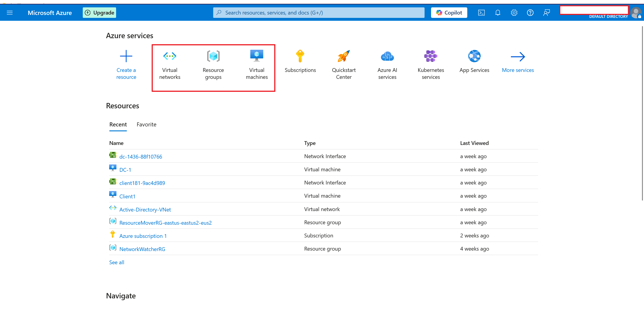Click More services arrow
This screenshot has height=312, width=644.
tap(518, 57)
